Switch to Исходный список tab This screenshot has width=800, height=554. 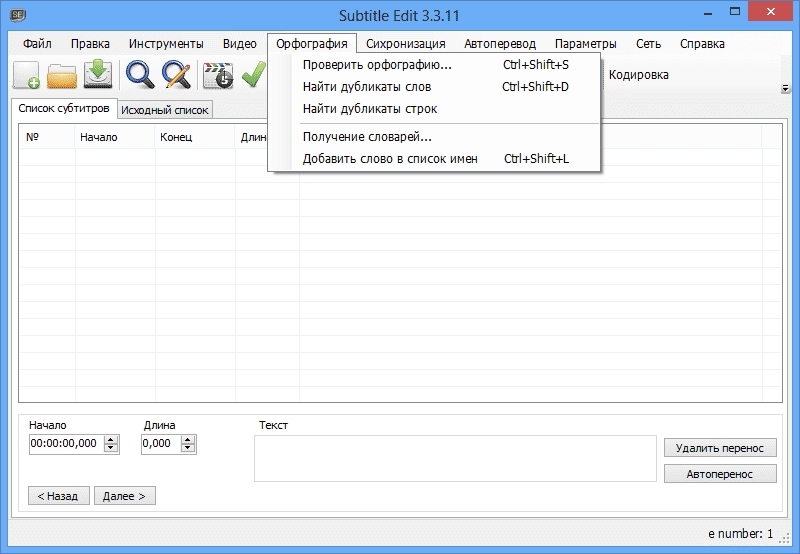(165, 110)
